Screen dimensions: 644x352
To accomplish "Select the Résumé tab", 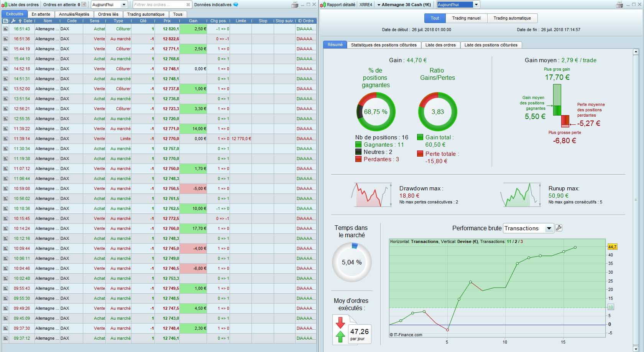I will [x=335, y=45].
